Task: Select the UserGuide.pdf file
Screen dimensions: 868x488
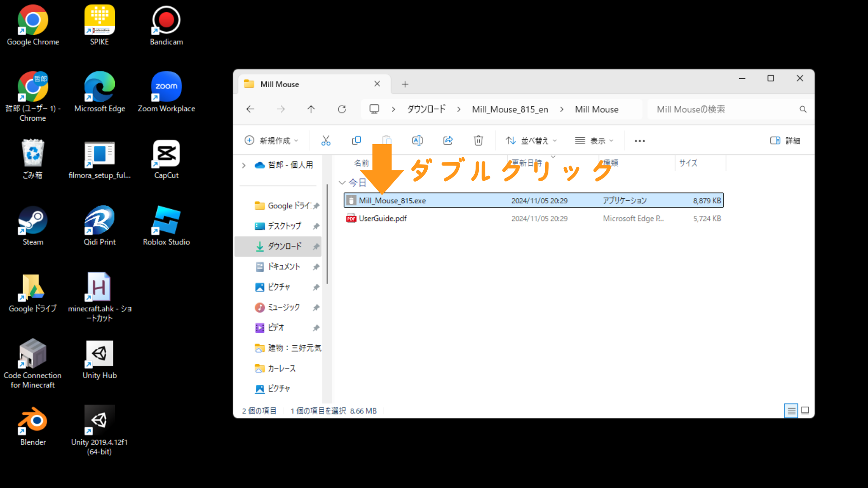Action: (382, 219)
